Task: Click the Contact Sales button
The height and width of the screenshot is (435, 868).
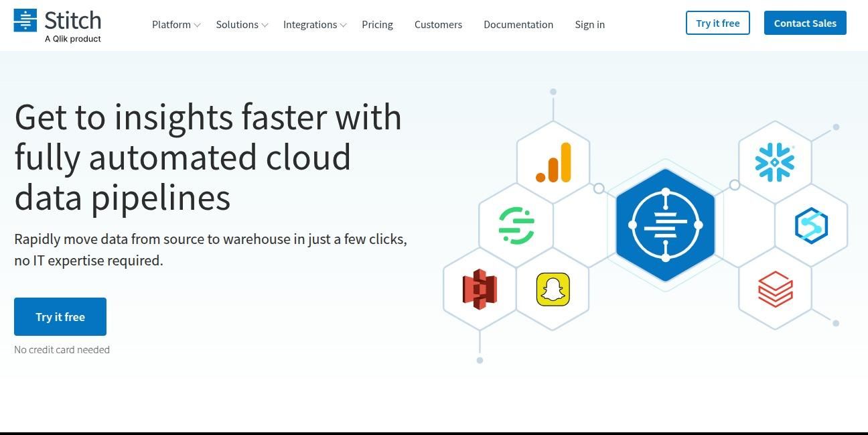Action: (805, 23)
